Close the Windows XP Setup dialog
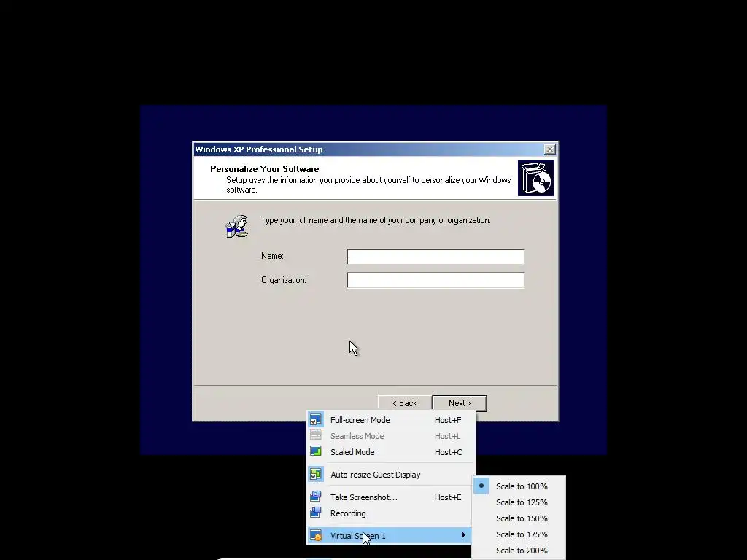Image resolution: width=747 pixels, height=560 pixels. [550, 149]
